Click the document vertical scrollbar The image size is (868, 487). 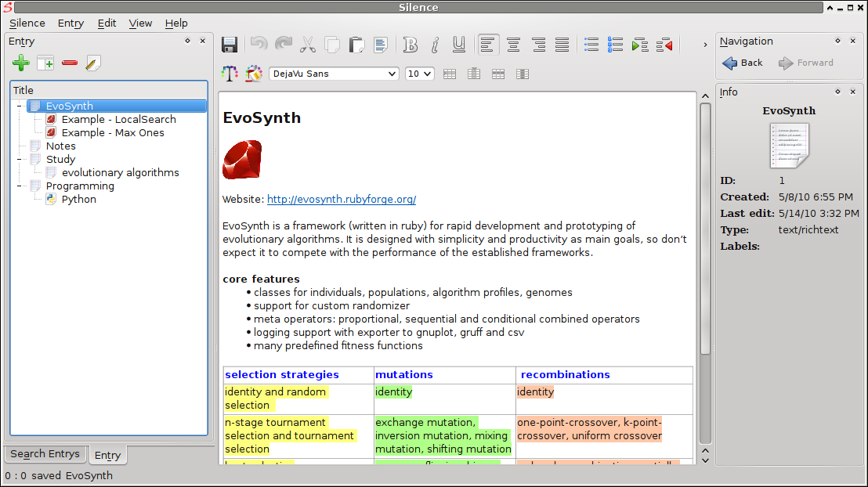(705, 229)
